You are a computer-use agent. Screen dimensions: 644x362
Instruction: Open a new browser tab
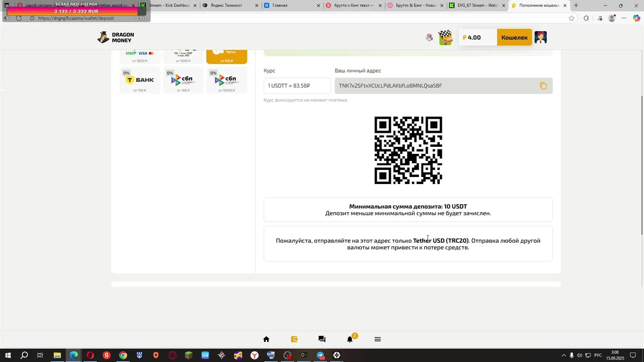[576, 6]
